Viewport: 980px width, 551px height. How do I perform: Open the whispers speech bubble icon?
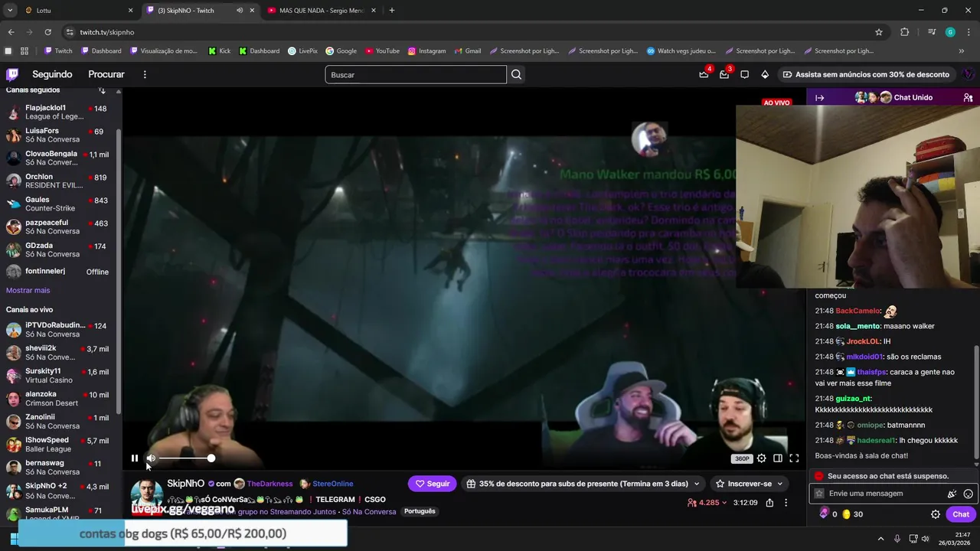pos(744,74)
